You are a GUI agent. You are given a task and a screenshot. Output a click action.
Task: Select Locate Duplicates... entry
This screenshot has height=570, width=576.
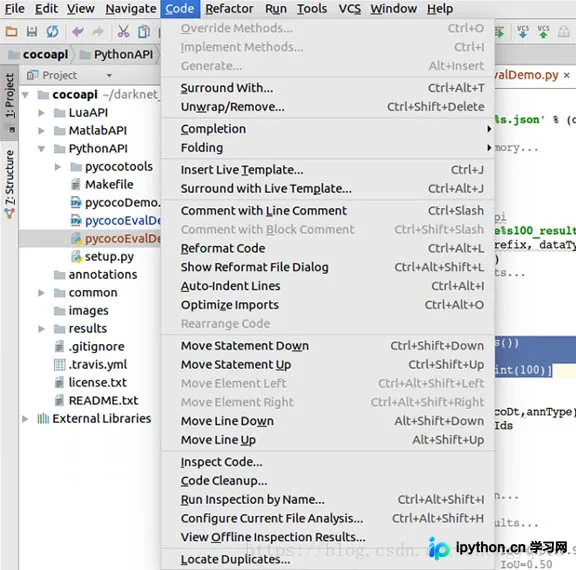click(x=327, y=559)
